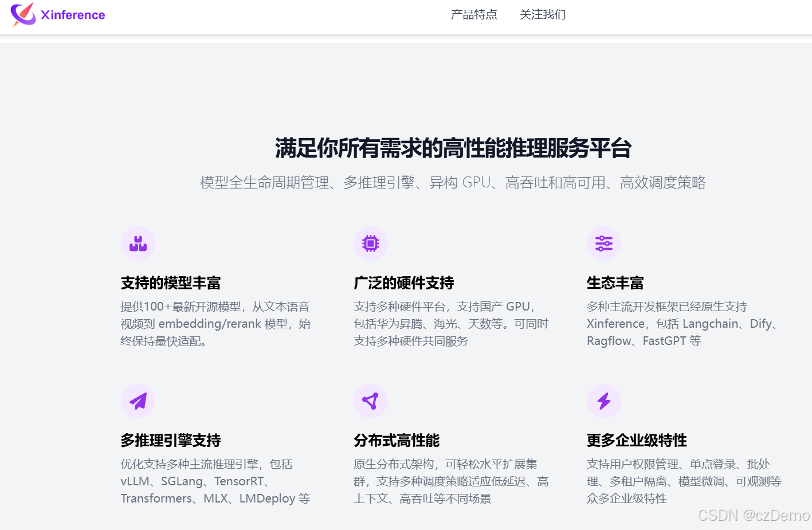Click the 生态丰富 heading

pos(615,283)
